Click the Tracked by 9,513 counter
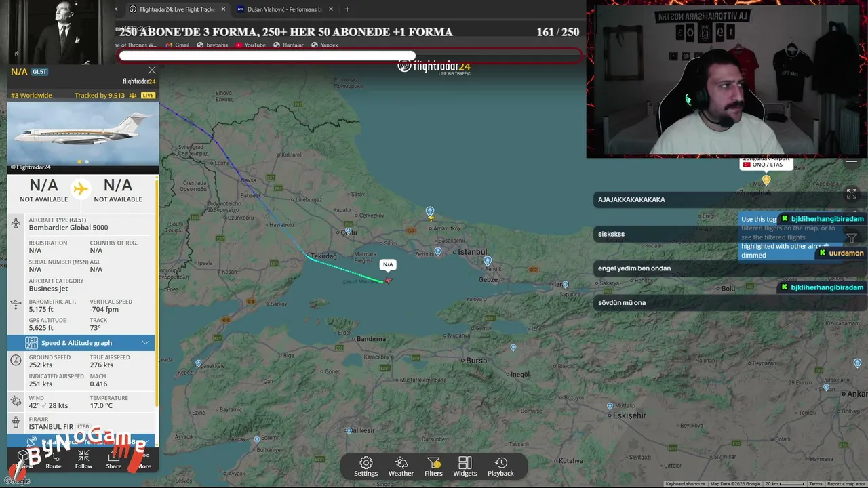The image size is (868, 488). [100, 96]
